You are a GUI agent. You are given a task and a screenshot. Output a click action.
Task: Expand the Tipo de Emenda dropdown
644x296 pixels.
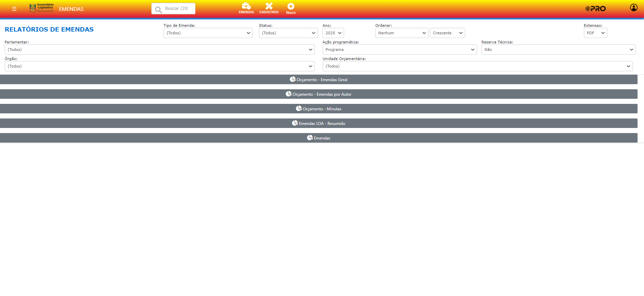(208, 33)
